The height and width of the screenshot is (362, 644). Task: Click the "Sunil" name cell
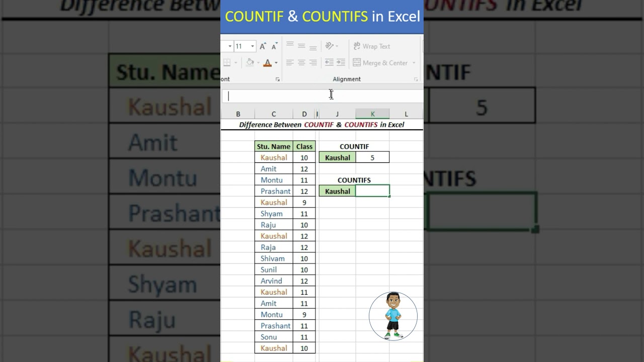(274, 269)
